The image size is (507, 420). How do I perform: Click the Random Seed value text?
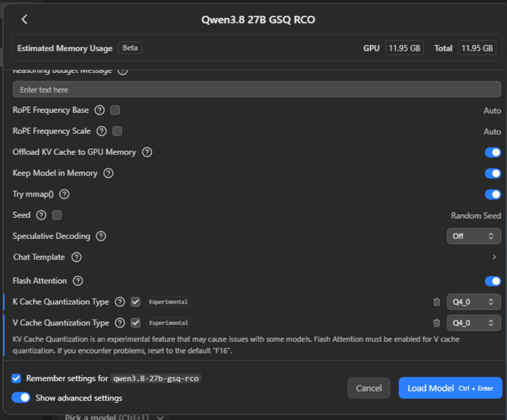(x=476, y=216)
